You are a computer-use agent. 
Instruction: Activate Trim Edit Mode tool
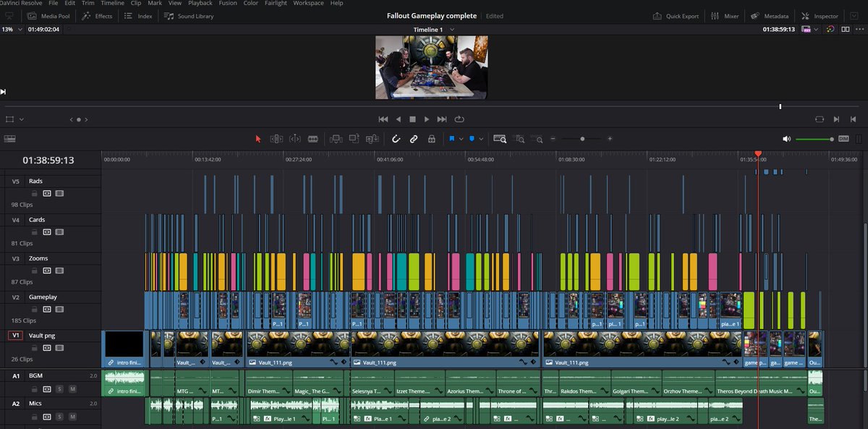click(276, 138)
